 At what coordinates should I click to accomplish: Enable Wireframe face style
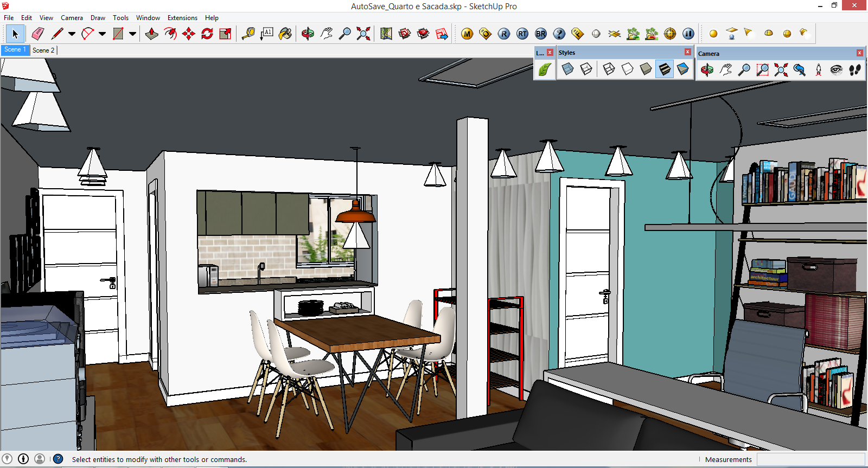(609, 69)
